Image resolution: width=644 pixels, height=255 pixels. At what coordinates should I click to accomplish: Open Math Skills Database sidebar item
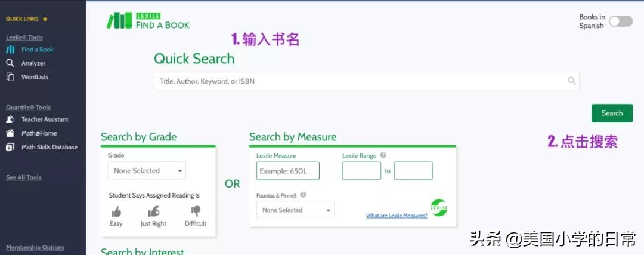click(x=49, y=147)
